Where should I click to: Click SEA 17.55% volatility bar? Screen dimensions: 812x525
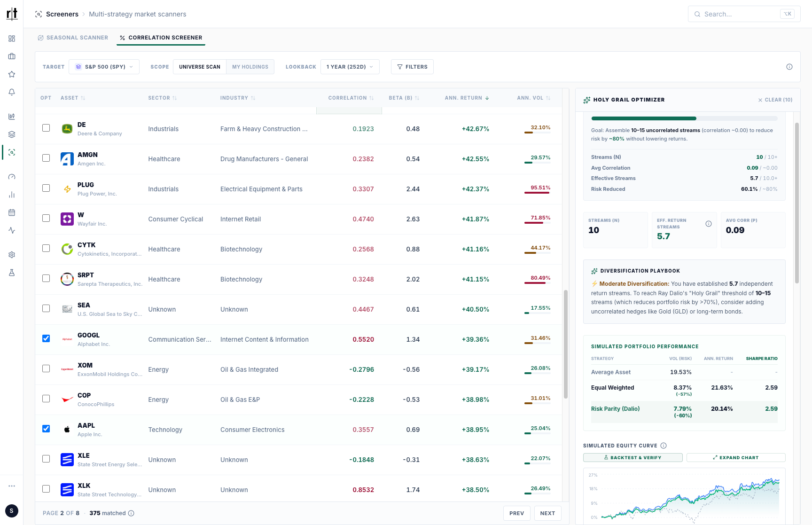[537, 313]
